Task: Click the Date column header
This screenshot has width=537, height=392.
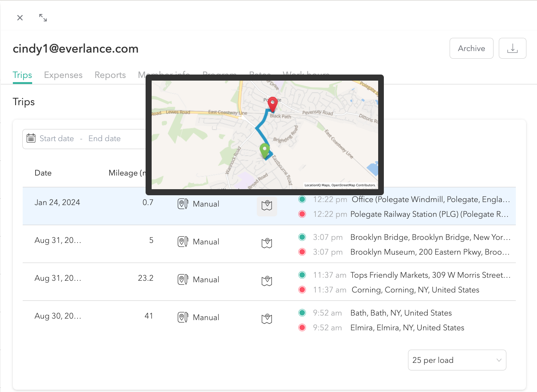Action: point(43,173)
